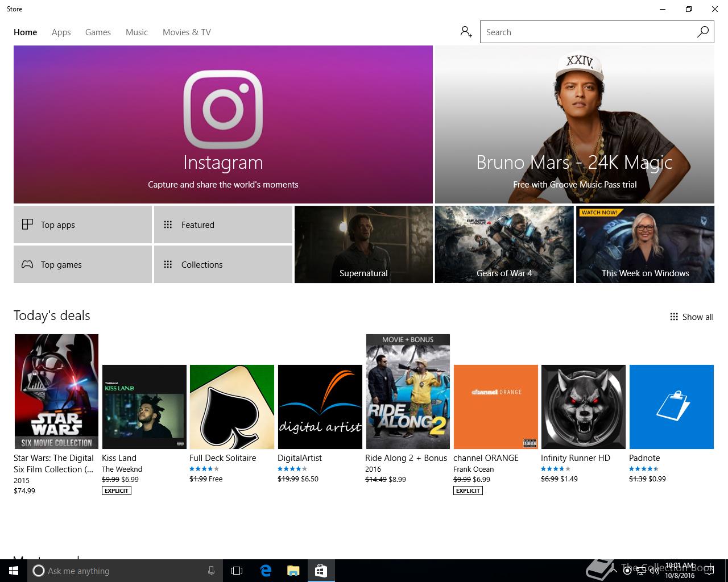Open the Full Deck Solitaire app icon
The width and height of the screenshot is (728, 582).
tap(232, 407)
